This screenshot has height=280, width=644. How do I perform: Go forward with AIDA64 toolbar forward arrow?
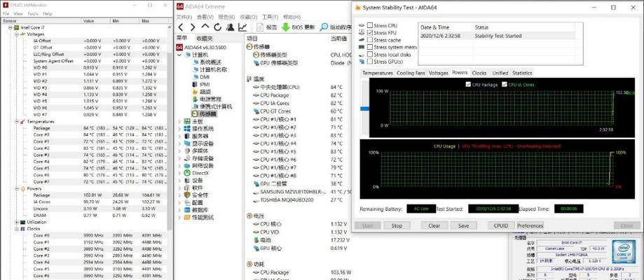click(x=192, y=27)
